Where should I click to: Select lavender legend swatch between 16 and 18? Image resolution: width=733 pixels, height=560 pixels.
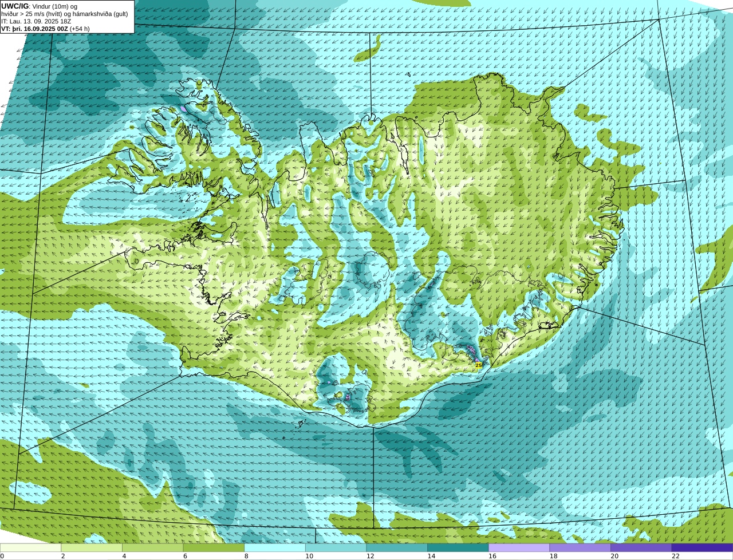pos(519,547)
